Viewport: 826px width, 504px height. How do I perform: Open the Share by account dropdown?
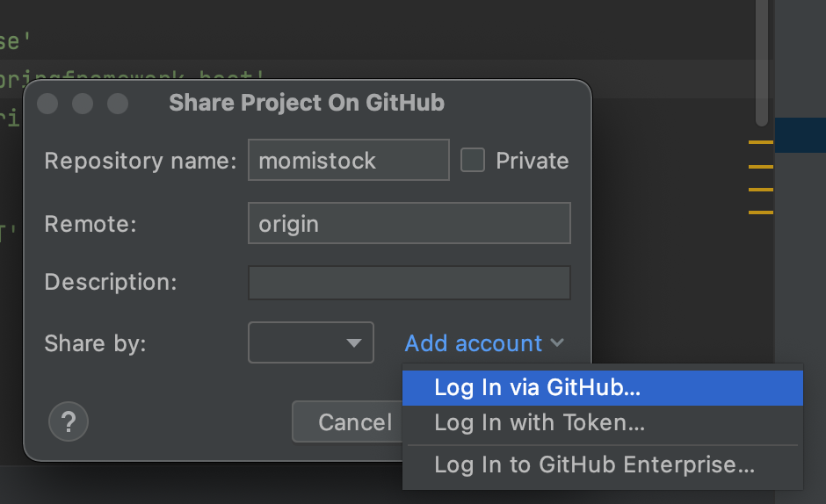[311, 342]
